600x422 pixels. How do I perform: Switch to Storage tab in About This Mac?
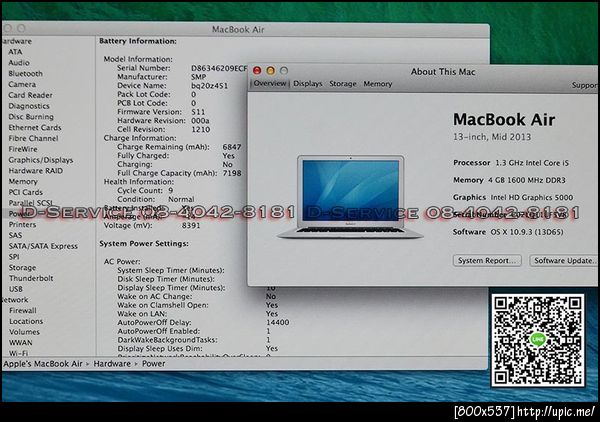point(343,83)
